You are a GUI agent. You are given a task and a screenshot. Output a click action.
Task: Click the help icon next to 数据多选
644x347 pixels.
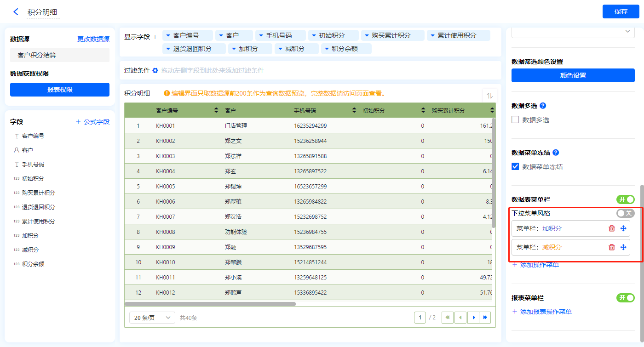[x=543, y=106]
